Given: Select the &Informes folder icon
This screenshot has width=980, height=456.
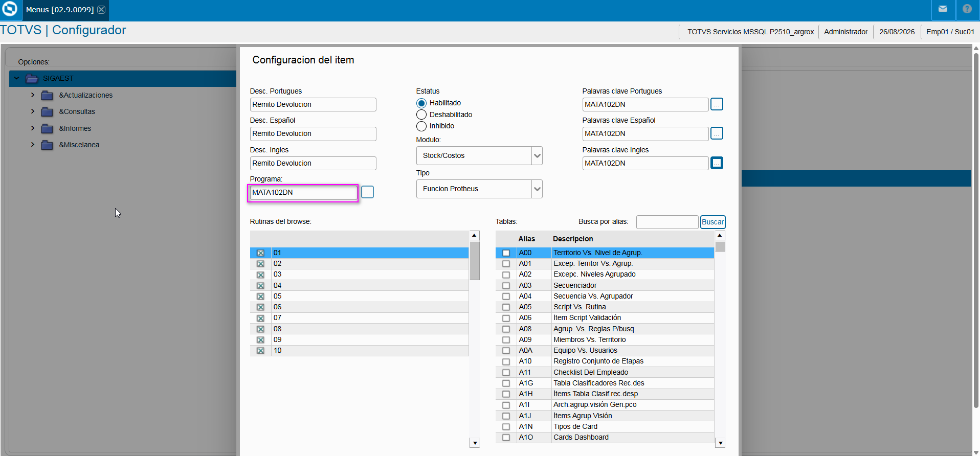Looking at the screenshot, I should [47, 128].
